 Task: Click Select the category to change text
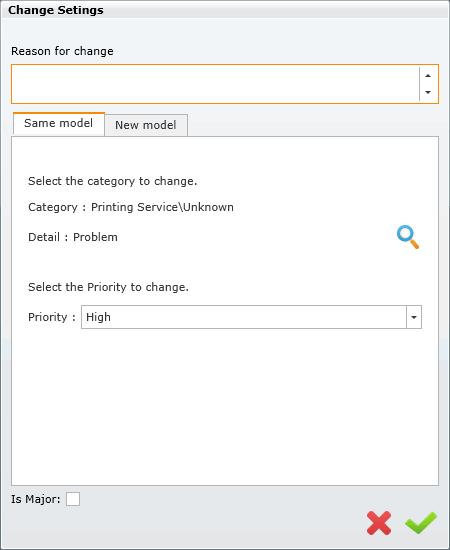[x=113, y=181]
